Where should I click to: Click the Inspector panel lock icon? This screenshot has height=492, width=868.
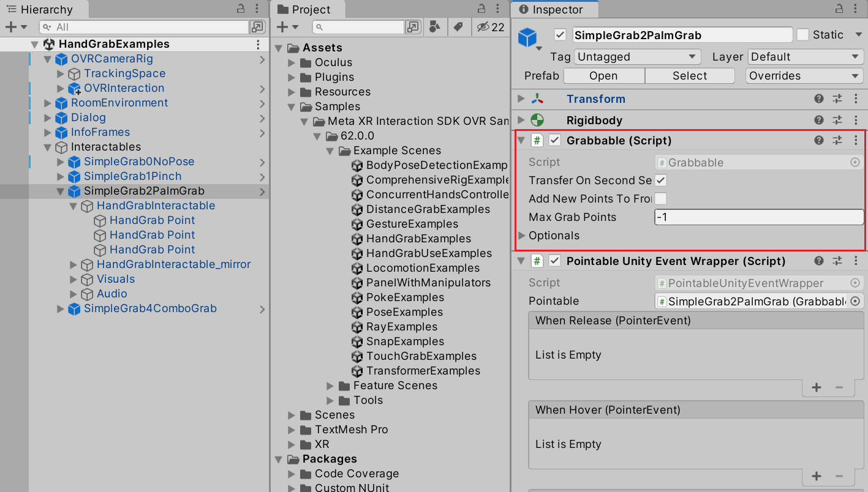pyautogui.click(x=839, y=9)
